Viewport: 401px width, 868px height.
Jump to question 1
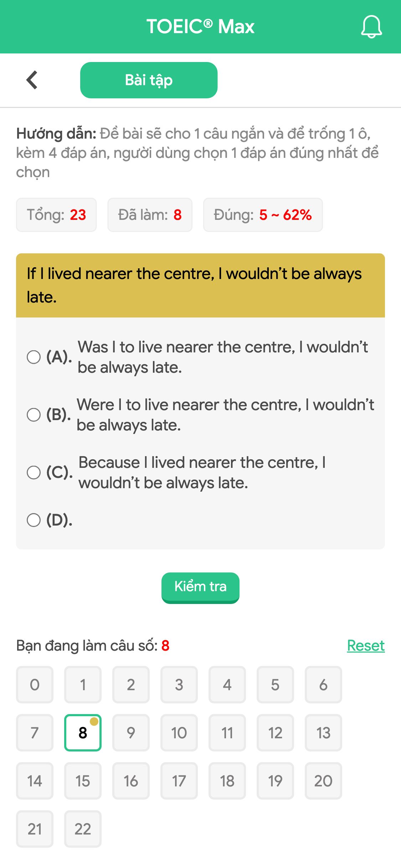pos(83,684)
